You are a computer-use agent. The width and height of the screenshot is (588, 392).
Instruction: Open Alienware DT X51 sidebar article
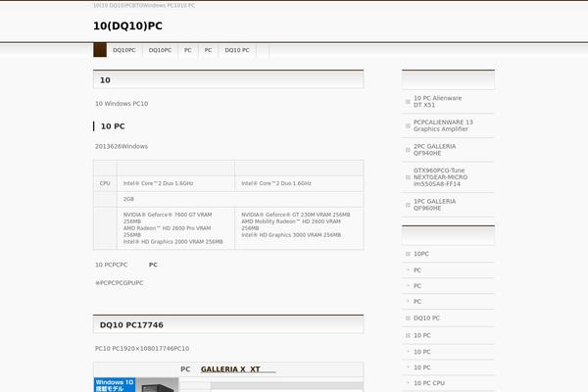[x=438, y=102]
